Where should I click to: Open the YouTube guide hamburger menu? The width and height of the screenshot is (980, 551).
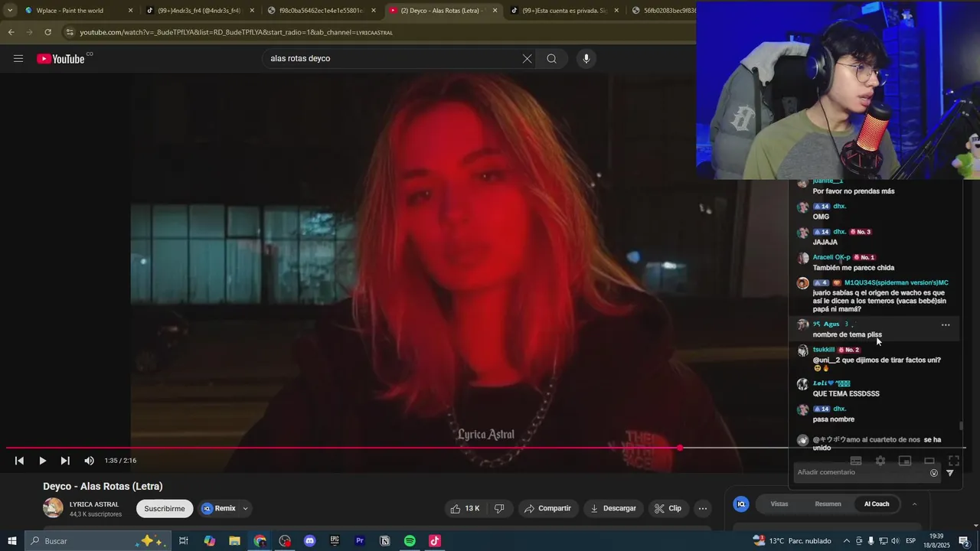pyautogui.click(x=18, y=59)
